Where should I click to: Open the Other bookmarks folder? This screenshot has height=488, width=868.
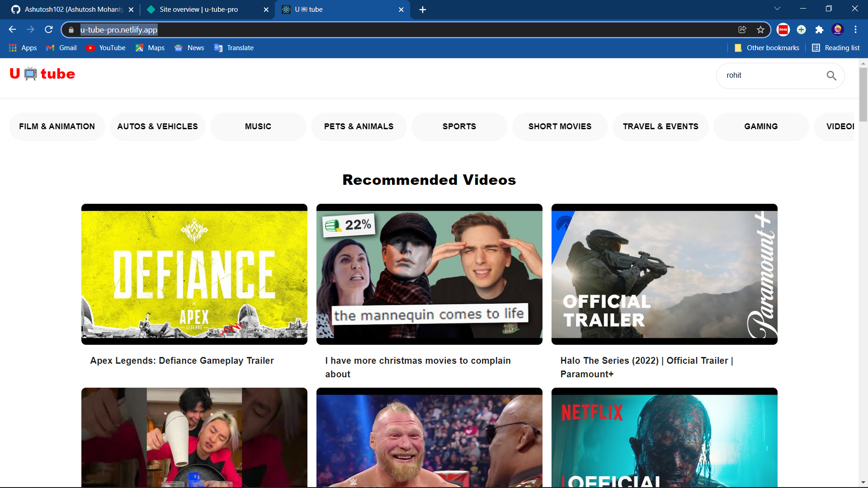tap(767, 48)
